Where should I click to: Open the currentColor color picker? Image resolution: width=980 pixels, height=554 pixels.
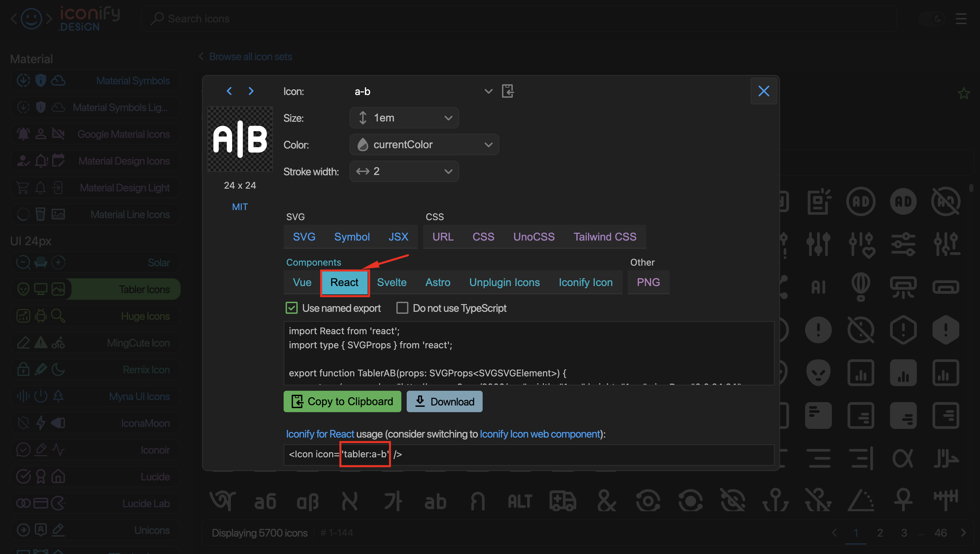pyautogui.click(x=424, y=145)
